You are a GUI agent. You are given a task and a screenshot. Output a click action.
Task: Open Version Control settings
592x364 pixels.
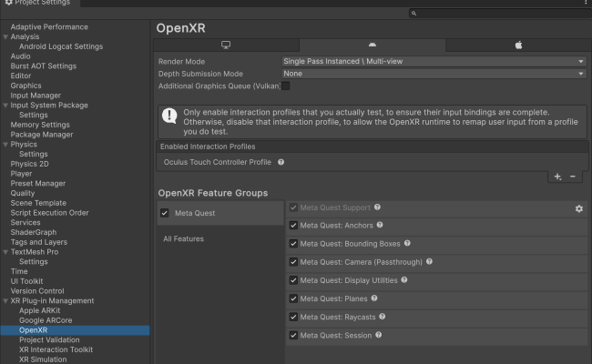click(x=37, y=291)
